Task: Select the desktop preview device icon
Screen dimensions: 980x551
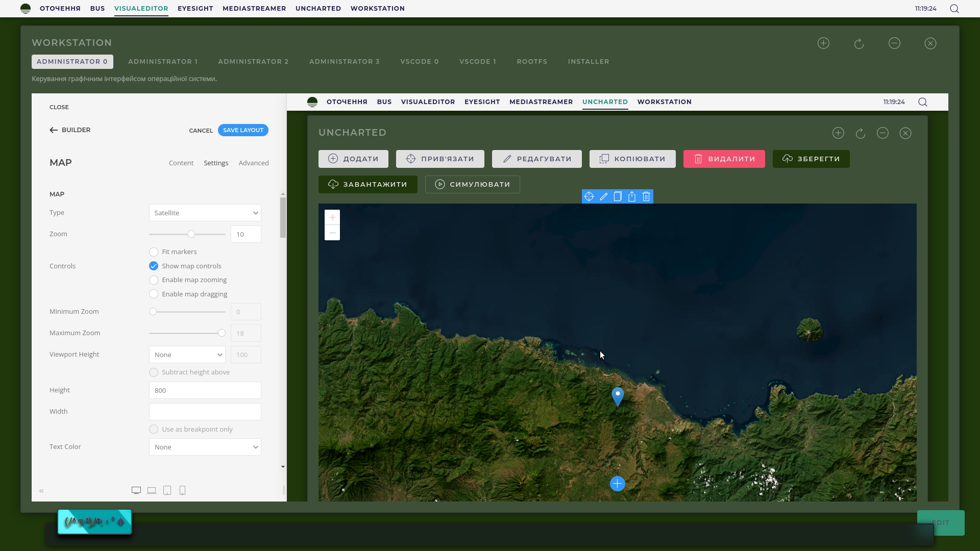Action: pyautogui.click(x=136, y=490)
